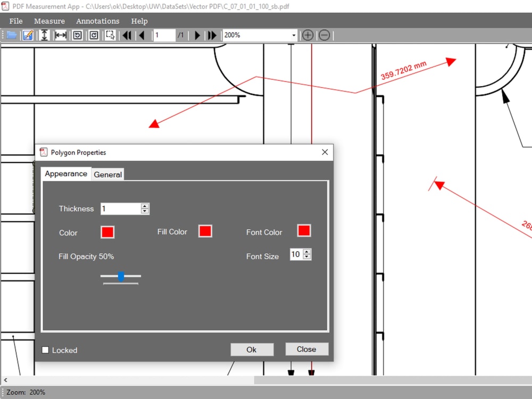Click the /1 page count text
Viewport: 532px width, 399px height.
[181, 35]
